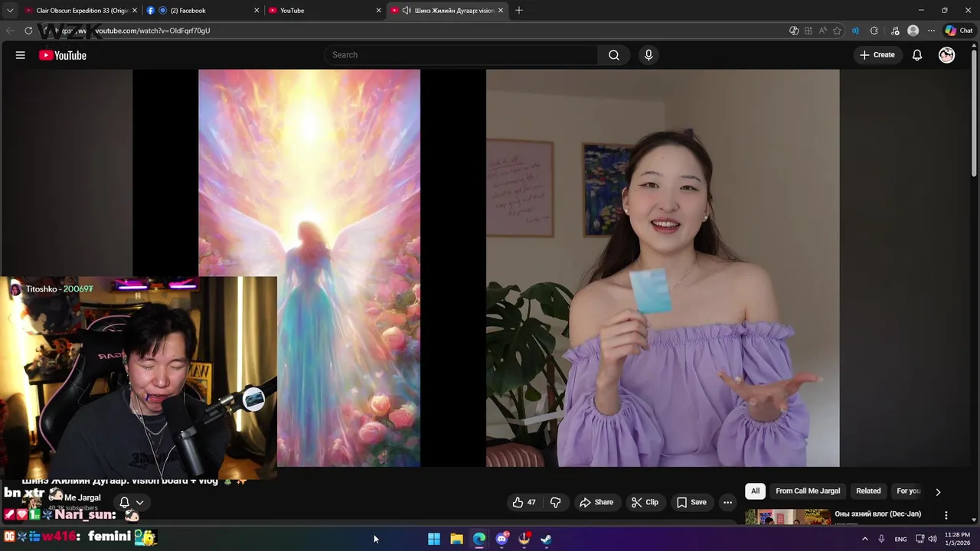
Task: Open the YouTube account avatar menu
Action: [x=947, y=55]
